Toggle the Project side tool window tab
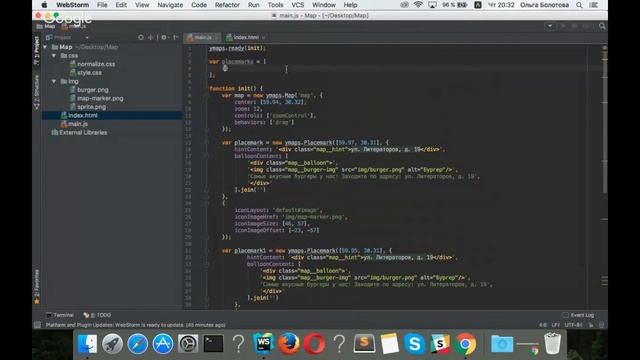Image resolution: width=640 pixels, height=360 pixels. click(36, 50)
